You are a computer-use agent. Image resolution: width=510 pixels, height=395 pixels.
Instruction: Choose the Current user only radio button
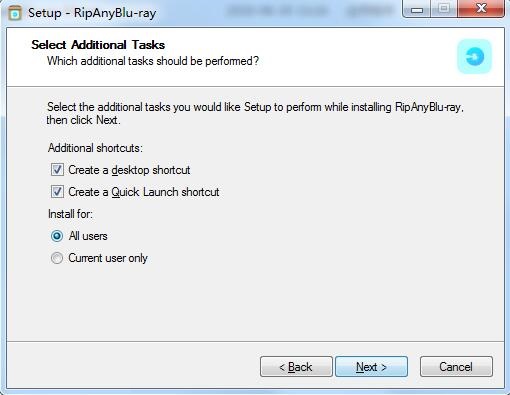coord(57,258)
